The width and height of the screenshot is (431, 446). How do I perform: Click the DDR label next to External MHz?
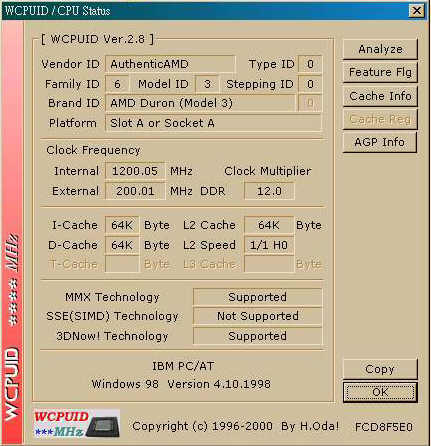(213, 191)
